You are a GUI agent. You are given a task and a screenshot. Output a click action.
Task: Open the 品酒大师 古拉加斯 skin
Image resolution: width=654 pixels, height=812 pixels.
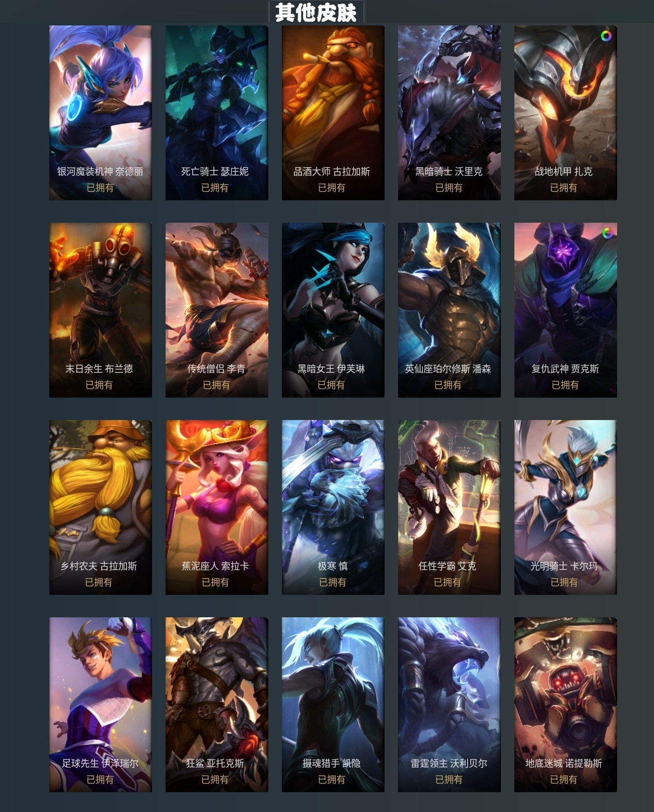(333, 113)
